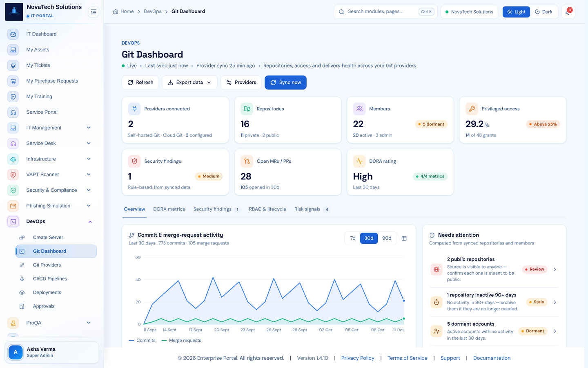
Task: Expand the Infrastructure menu
Action: (x=52, y=159)
